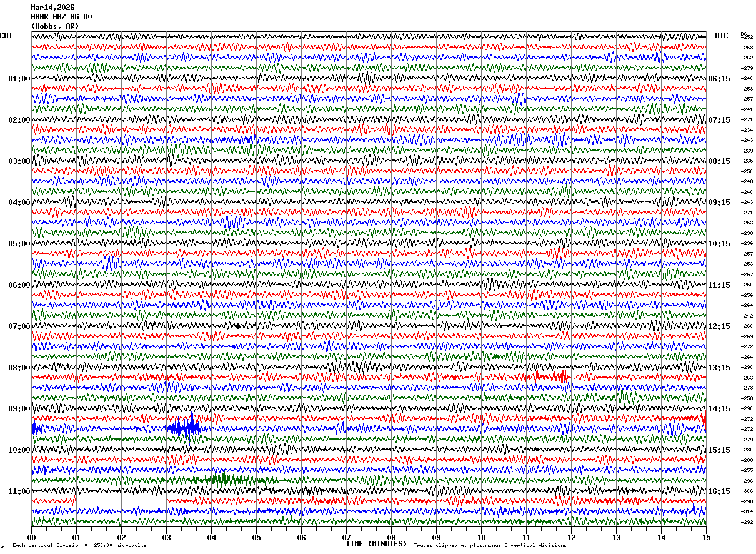Click the axis title "TIME (MINUTES)"

[376, 544]
